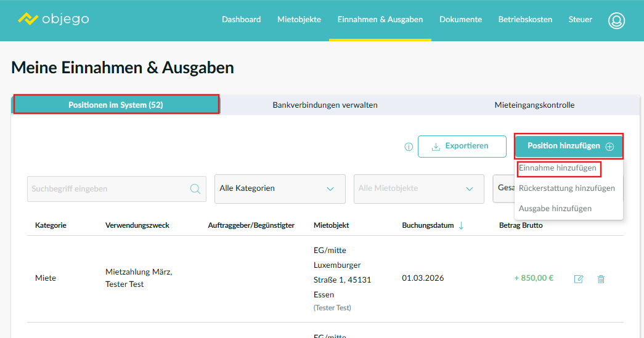Open the Mieteingangskontrolle tab

point(534,105)
